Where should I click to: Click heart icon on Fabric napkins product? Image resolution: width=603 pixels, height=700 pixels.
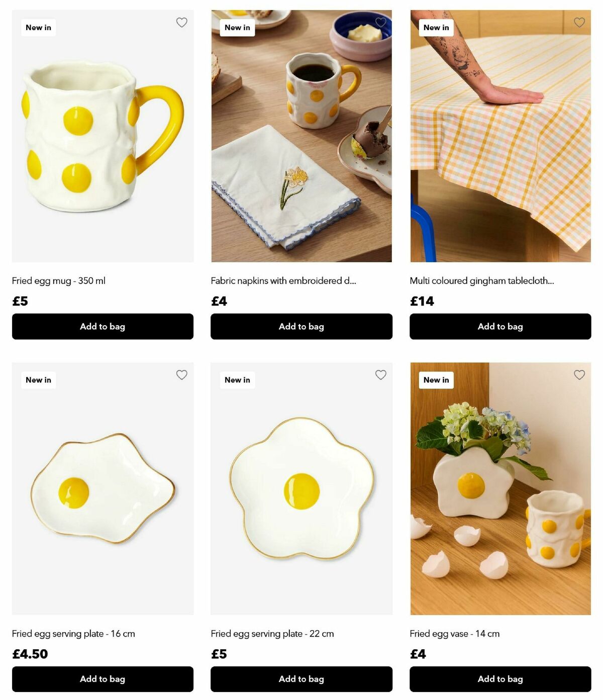[380, 23]
